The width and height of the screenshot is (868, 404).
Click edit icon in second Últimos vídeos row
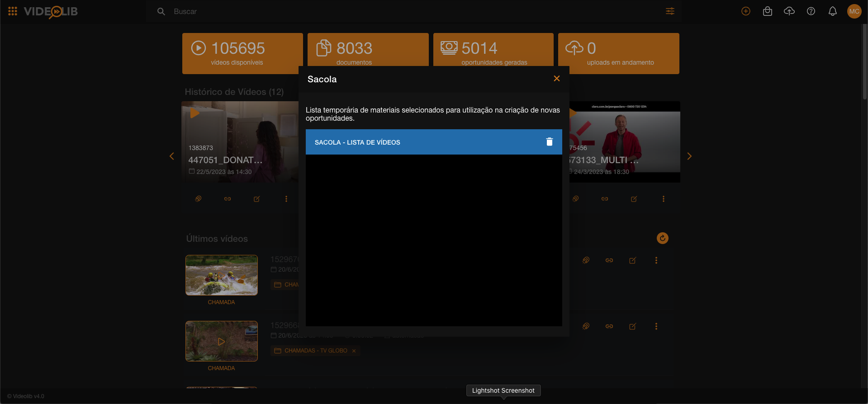pyautogui.click(x=633, y=326)
